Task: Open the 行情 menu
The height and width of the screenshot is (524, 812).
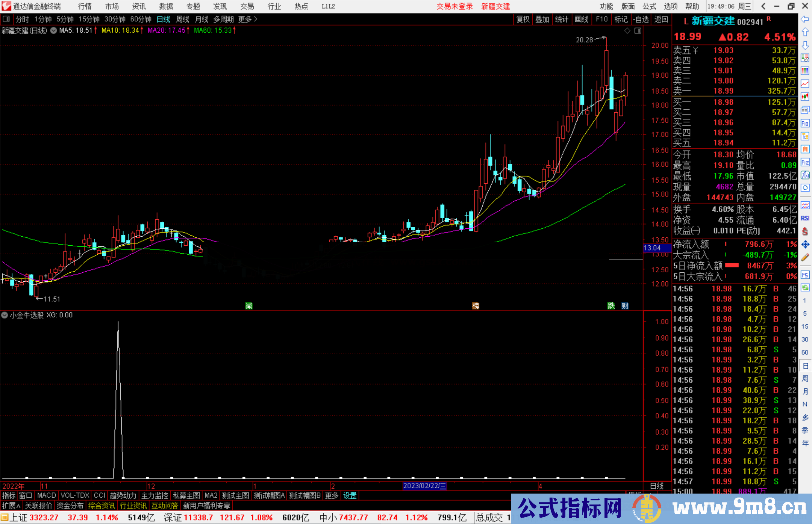Action: point(85,6)
